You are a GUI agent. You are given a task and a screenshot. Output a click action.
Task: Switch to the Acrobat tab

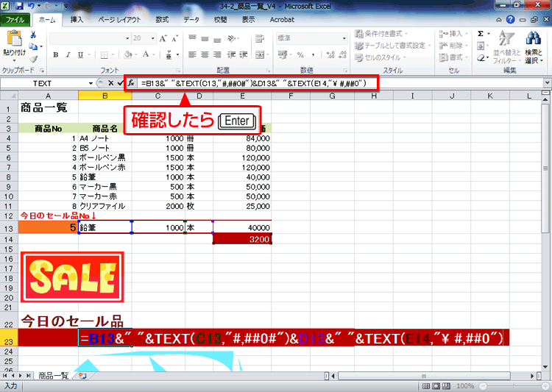[282, 20]
